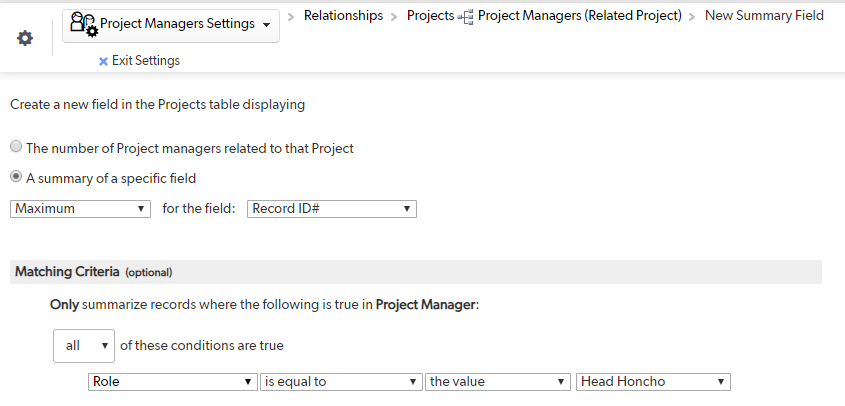Go to Relationships breadcrumb
The height and width of the screenshot is (406, 845).
pyautogui.click(x=343, y=16)
